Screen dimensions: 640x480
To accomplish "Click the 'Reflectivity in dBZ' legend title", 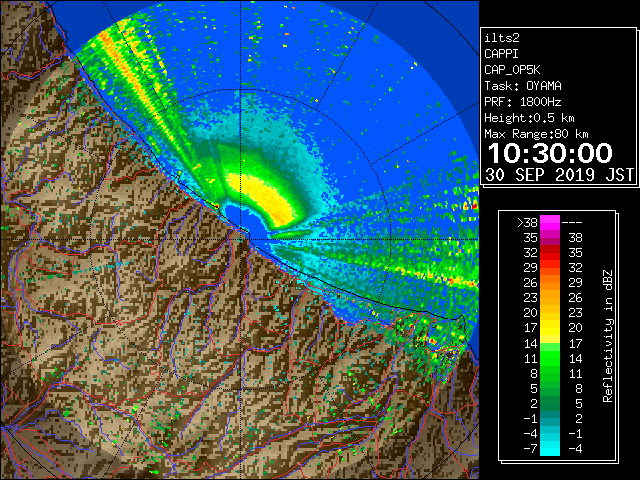I will tap(608, 336).
